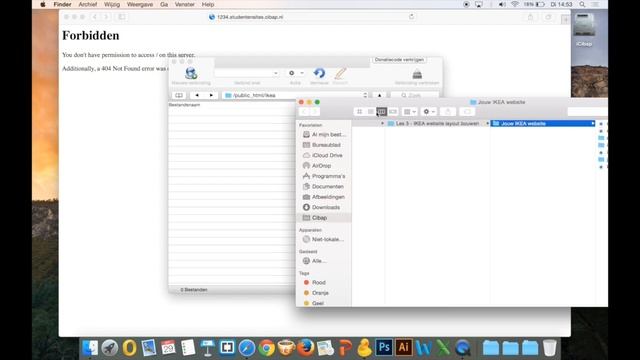Click the donation code button in Cyberduck

(399, 60)
